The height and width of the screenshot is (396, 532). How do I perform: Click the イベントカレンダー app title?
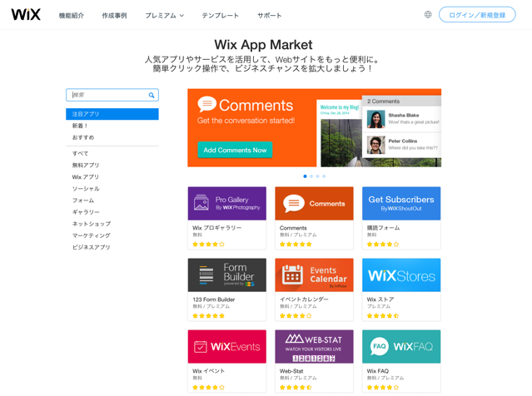click(304, 299)
